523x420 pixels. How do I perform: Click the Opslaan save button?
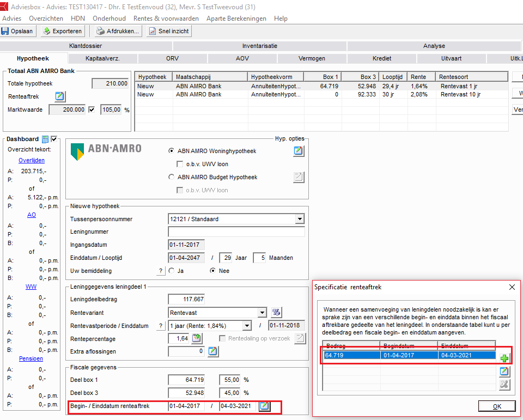tap(18, 31)
